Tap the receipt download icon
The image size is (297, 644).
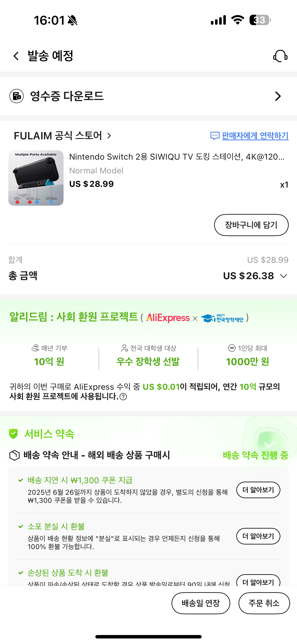tap(17, 96)
